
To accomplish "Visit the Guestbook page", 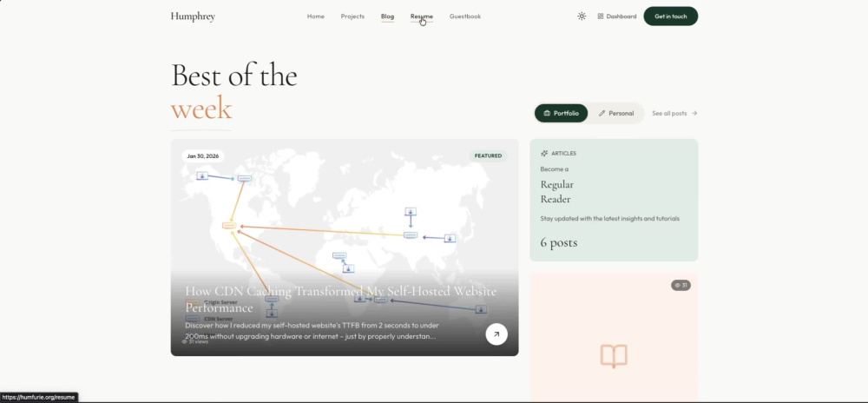I will 465,17.
